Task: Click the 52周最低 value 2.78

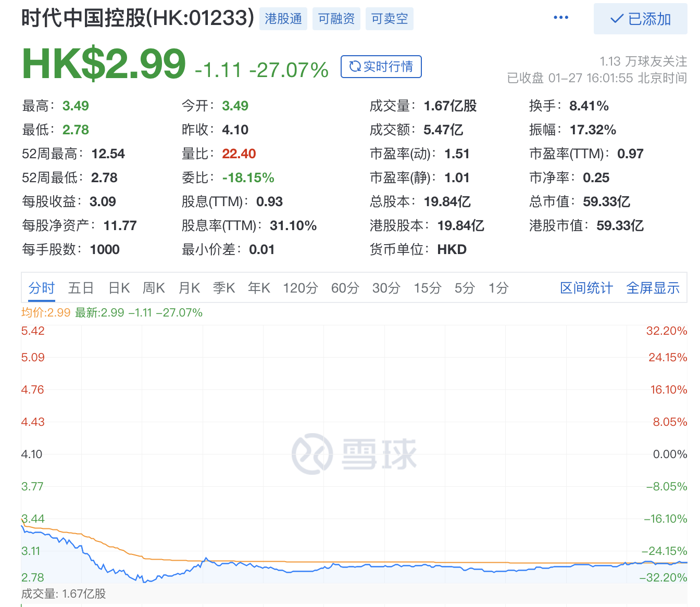Action: tap(104, 178)
